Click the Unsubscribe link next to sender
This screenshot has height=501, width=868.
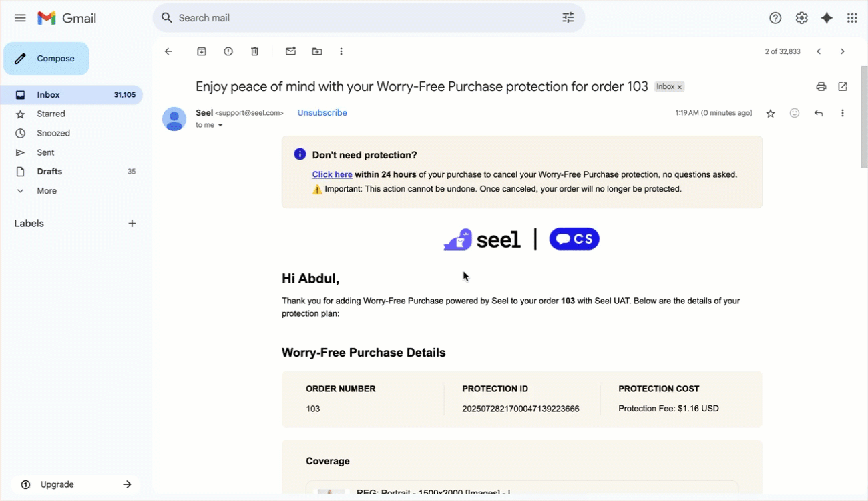point(322,113)
